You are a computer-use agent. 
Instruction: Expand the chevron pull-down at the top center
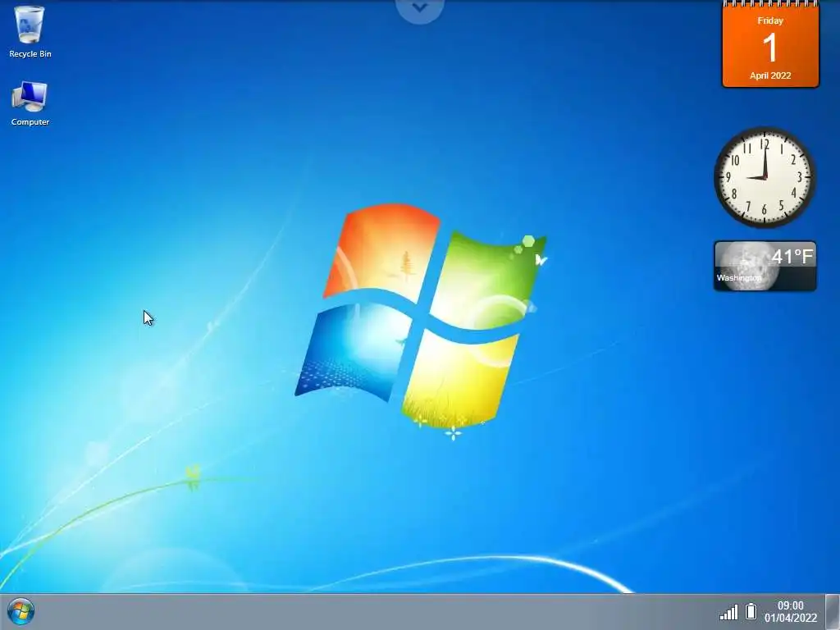point(420,8)
